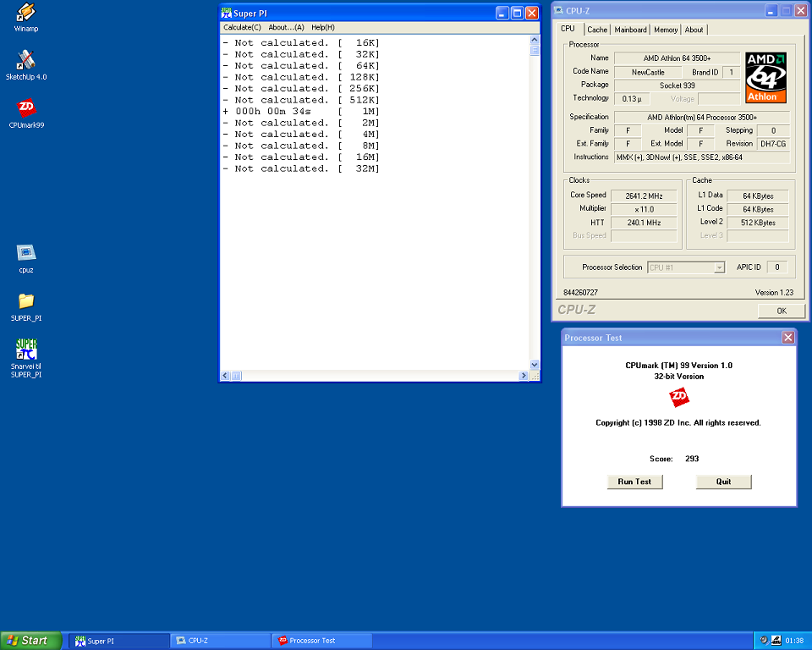Click the Score value 293

tap(692, 459)
